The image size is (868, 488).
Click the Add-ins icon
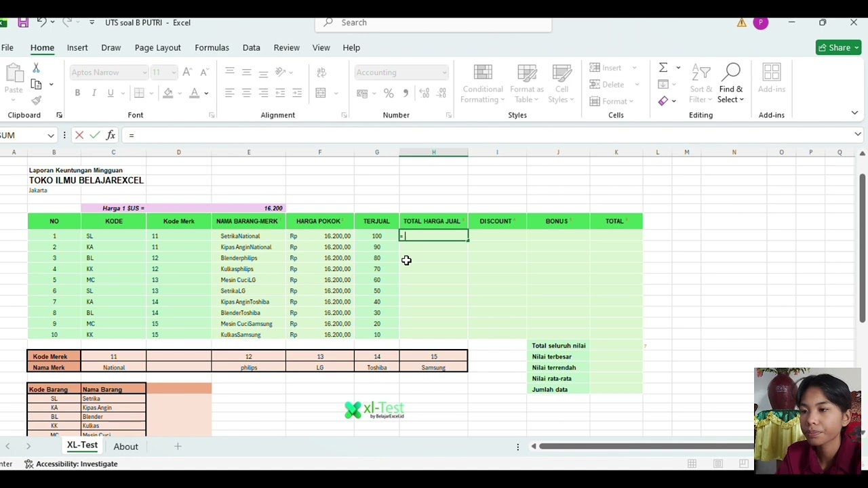coord(772,79)
